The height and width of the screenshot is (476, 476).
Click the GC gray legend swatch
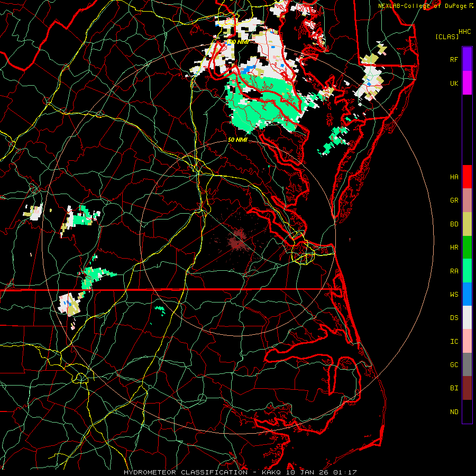(x=467, y=364)
